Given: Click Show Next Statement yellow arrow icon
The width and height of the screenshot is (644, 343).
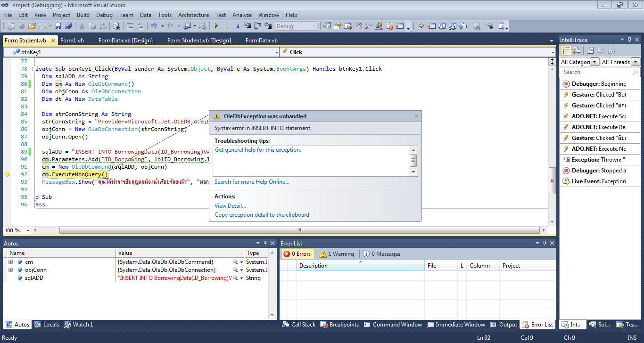Looking at the screenshot, I should (421, 26).
